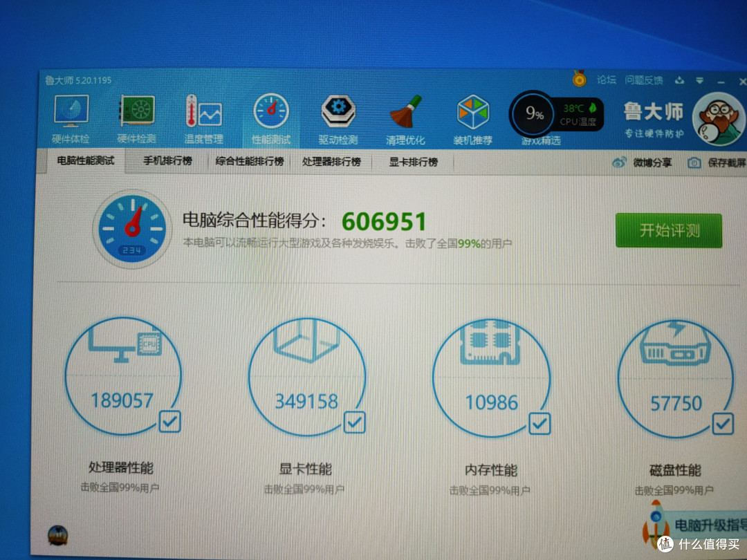
Task: Click the 鲁大师 5.20.1195 version title
Action: pyautogui.click(x=78, y=80)
